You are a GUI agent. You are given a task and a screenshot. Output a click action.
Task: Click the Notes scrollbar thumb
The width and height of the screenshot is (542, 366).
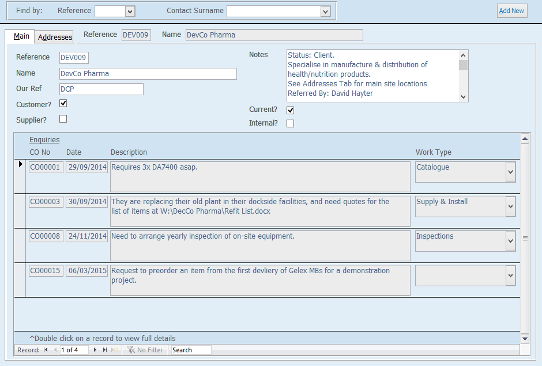point(463,65)
